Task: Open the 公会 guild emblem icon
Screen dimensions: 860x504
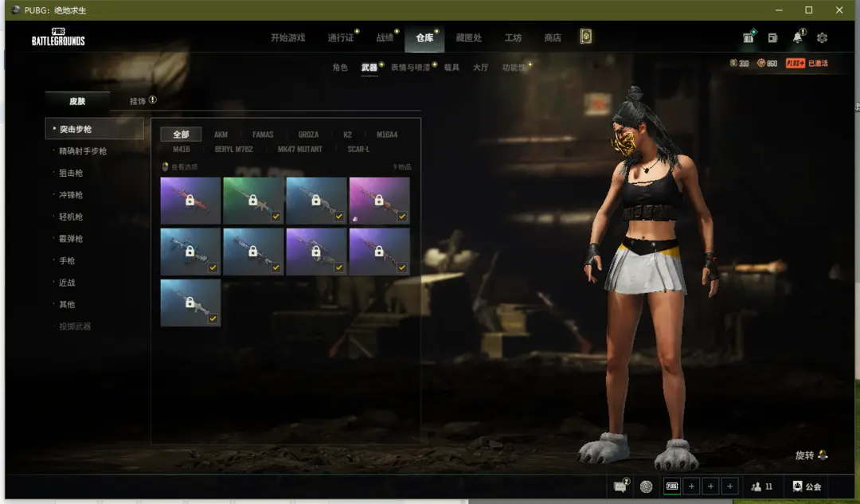Action: pyautogui.click(x=797, y=486)
